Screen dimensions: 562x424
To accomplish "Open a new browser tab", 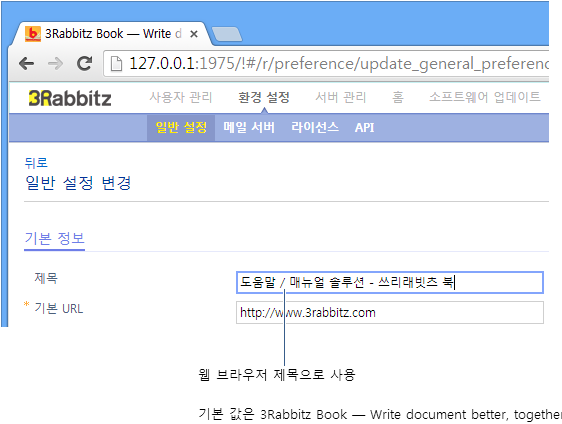I will [227, 34].
